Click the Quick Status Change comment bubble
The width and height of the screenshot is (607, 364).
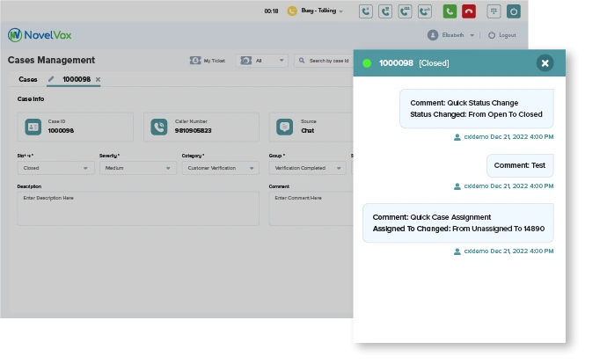point(476,109)
